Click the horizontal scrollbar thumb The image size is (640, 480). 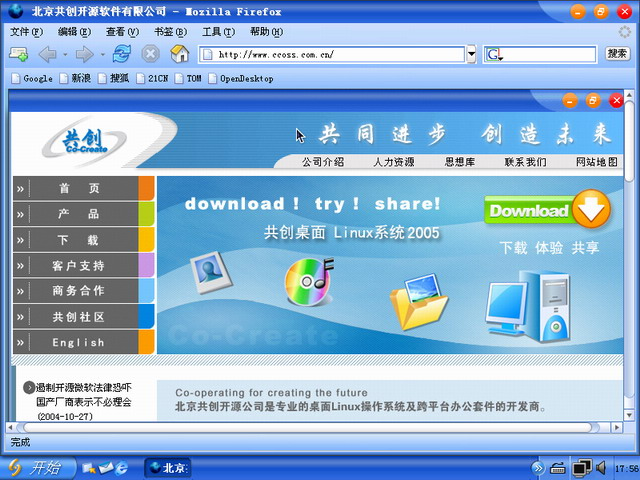tap(307, 427)
